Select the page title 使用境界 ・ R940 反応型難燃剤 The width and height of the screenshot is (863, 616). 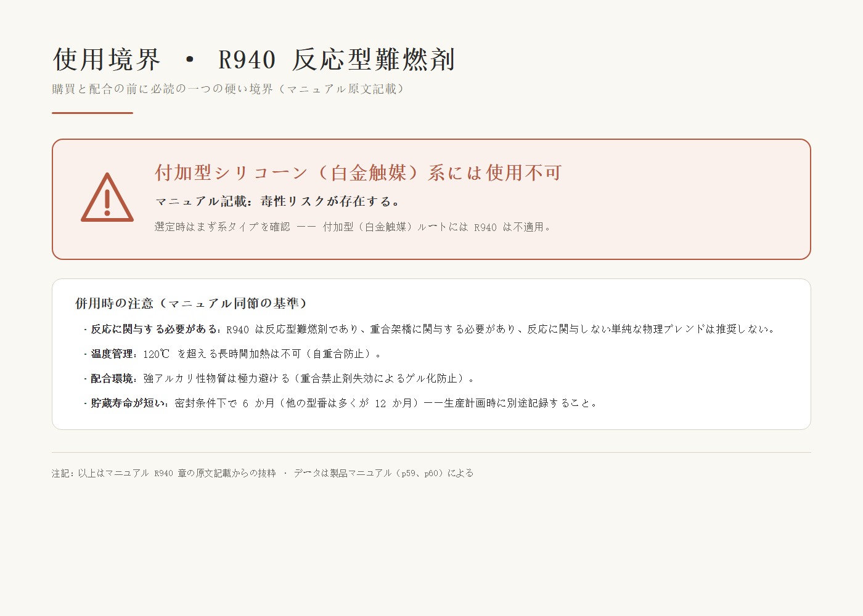tap(254, 60)
